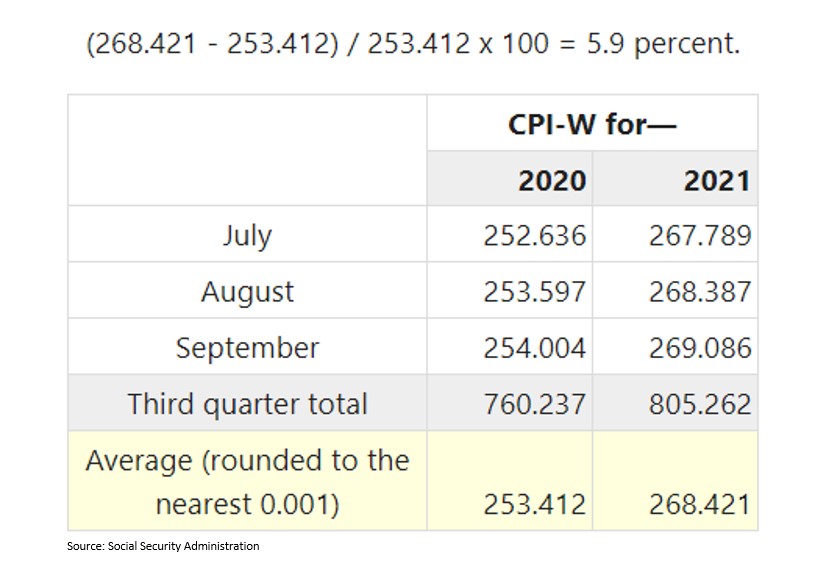Click the August 2020 value 253.597
The width and height of the screenshot is (840, 561).
534,291
